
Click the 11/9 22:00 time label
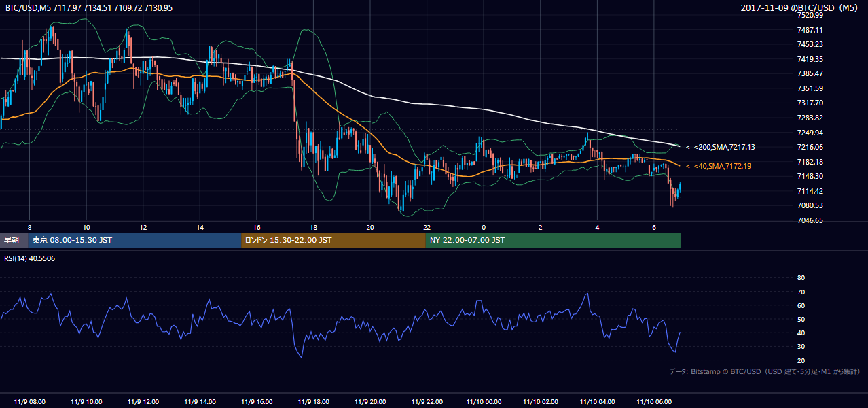tap(427, 401)
